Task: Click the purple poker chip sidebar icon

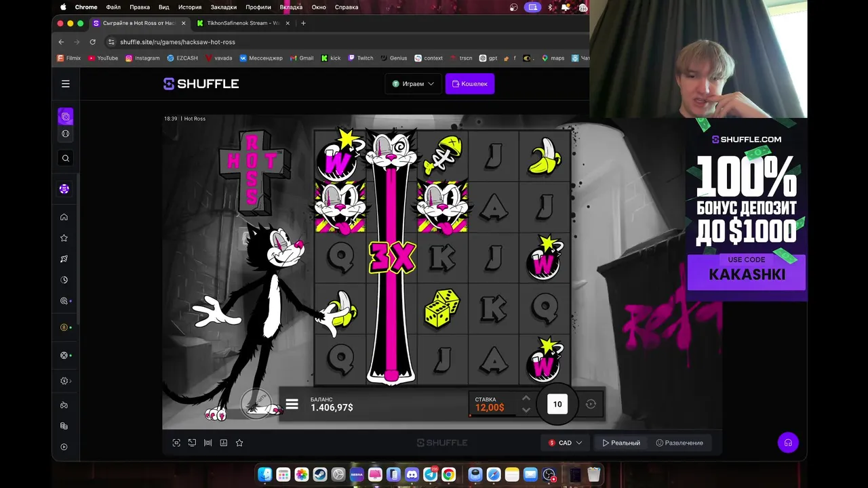Action: point(64,189)
